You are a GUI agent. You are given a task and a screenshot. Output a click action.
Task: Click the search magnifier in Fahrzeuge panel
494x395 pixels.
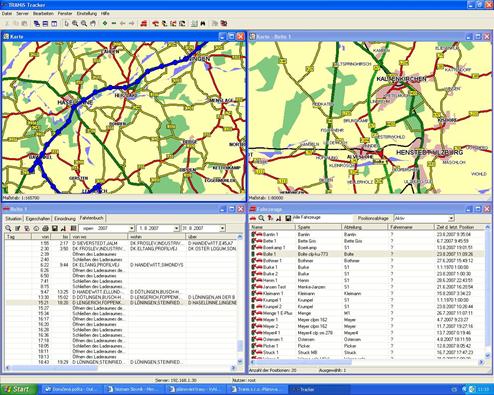(x=261, y=218)
